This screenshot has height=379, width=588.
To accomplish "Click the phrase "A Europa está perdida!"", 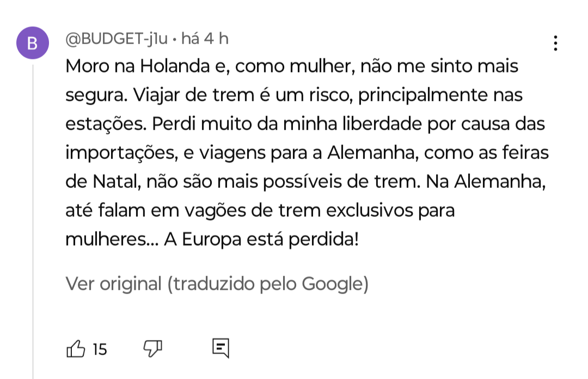I will [x=262, y=239].
